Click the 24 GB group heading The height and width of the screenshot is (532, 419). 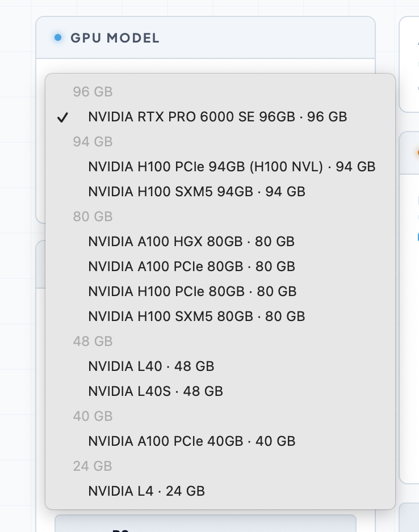[x=92, y=466]
